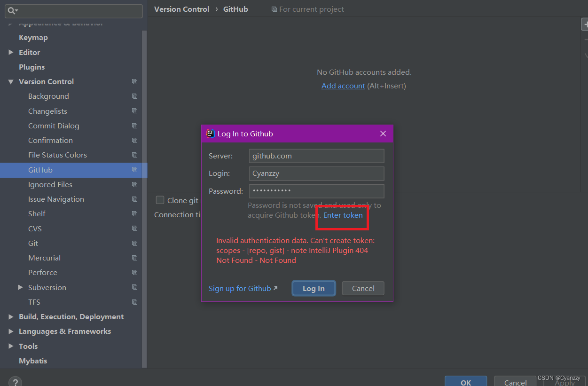Expand Build, Execution, Deployment
The image size is (588, 386).
11,317
